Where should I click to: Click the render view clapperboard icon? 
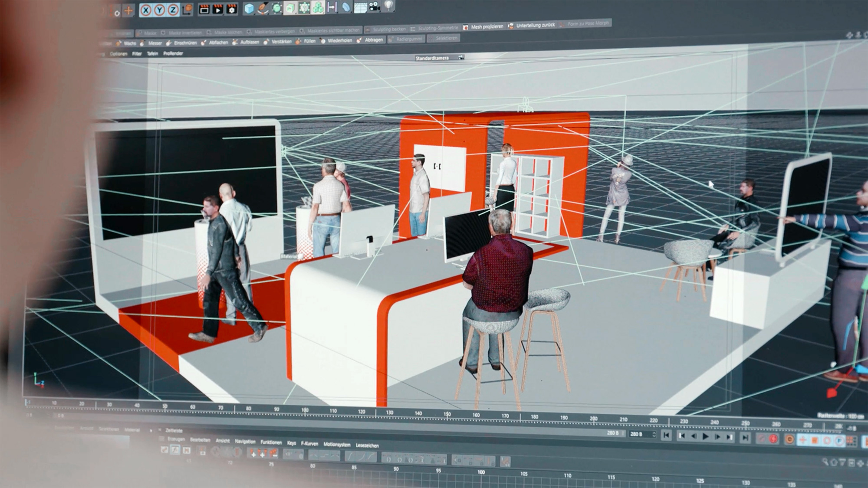point(204,9)
